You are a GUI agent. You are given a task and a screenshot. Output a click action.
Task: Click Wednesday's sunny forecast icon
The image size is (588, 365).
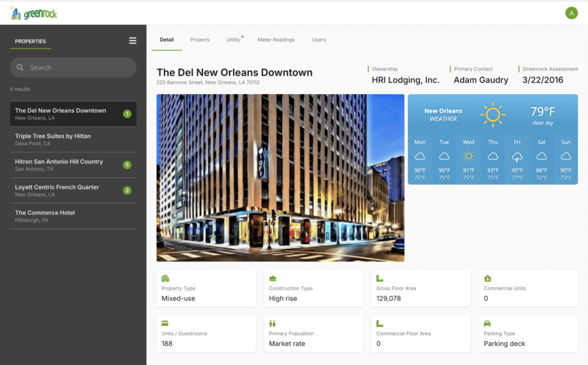point(468,156)
